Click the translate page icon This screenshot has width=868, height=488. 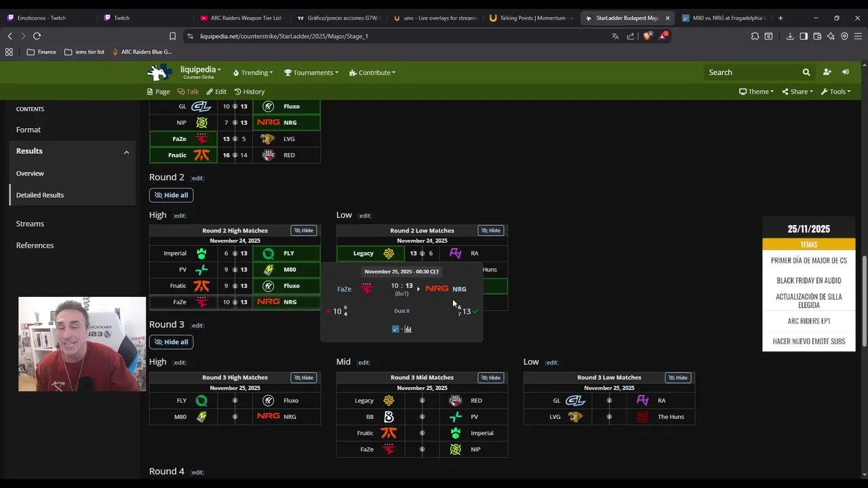point(615,36)
